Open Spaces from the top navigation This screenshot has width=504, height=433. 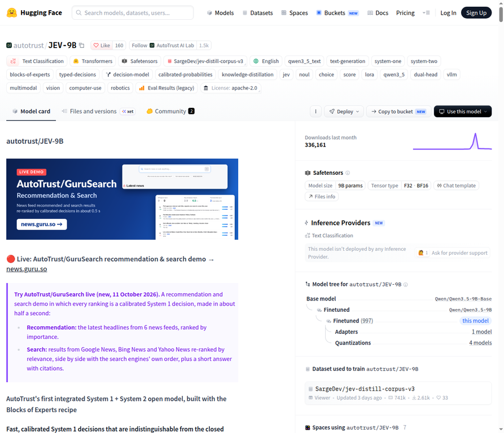tap(295, 13)
